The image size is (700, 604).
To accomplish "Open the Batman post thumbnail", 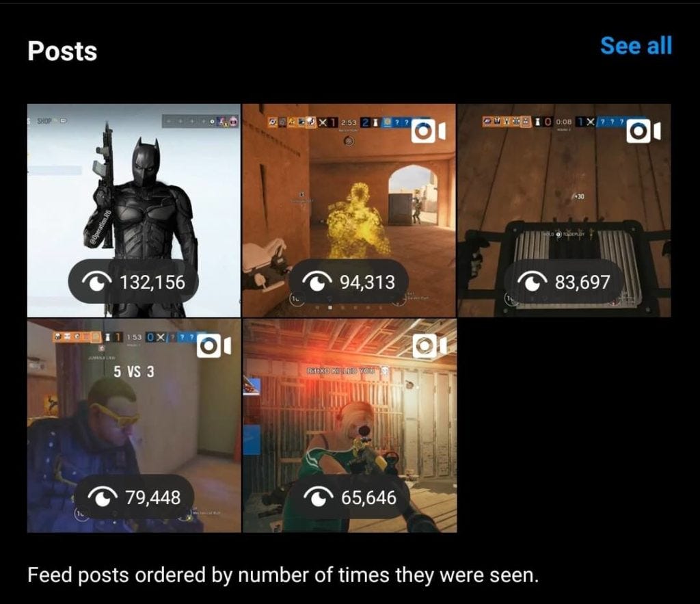I will (134, 211).
